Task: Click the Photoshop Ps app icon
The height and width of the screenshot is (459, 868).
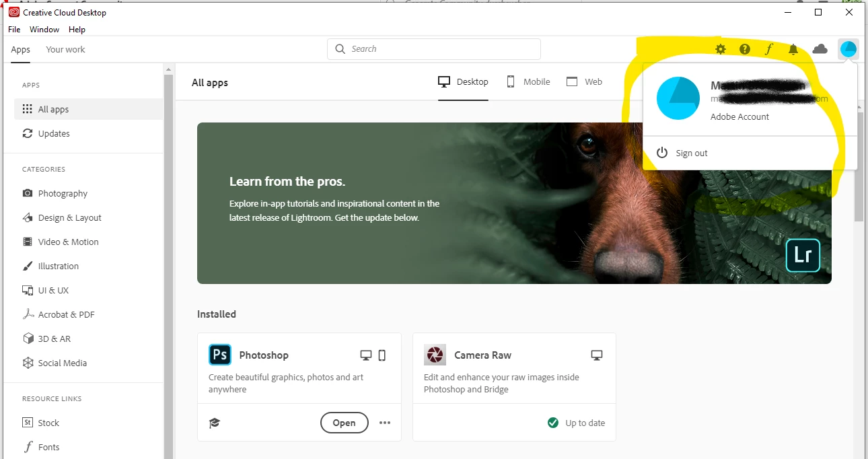Action: [220, 355]
